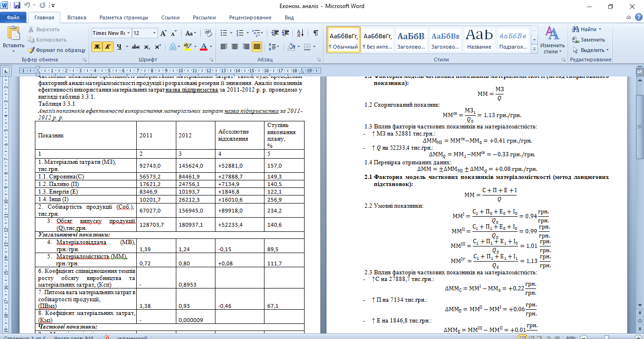
Task: Center the paragraph text
Action: click(235, 47)
